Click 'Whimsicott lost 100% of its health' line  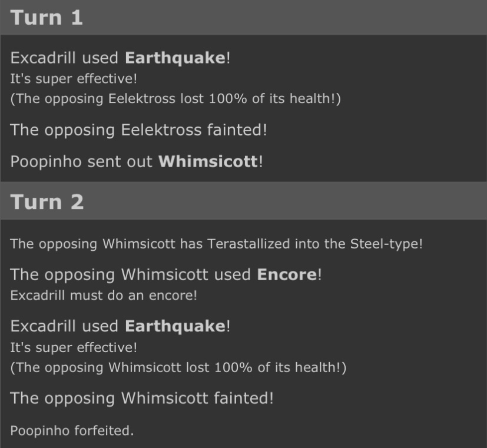[178, 367]
